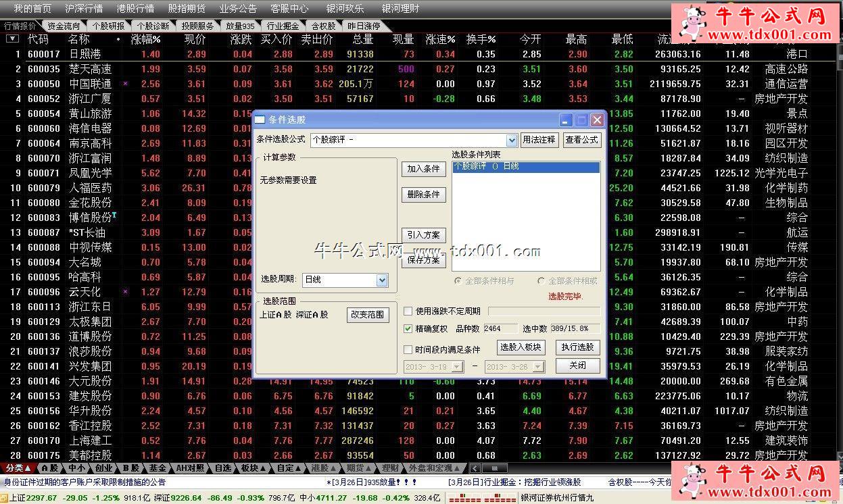Image resolution: width=843 pixels, height=504 pixels.
Task: Open the 银河玖乐 menu
Action: click(x=345, y=9)
